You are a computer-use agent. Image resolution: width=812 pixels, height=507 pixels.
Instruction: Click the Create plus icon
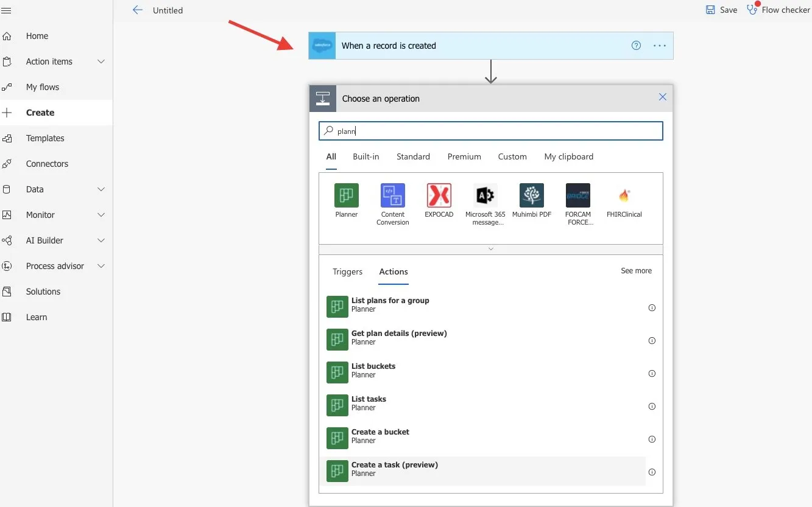(7, 113)
